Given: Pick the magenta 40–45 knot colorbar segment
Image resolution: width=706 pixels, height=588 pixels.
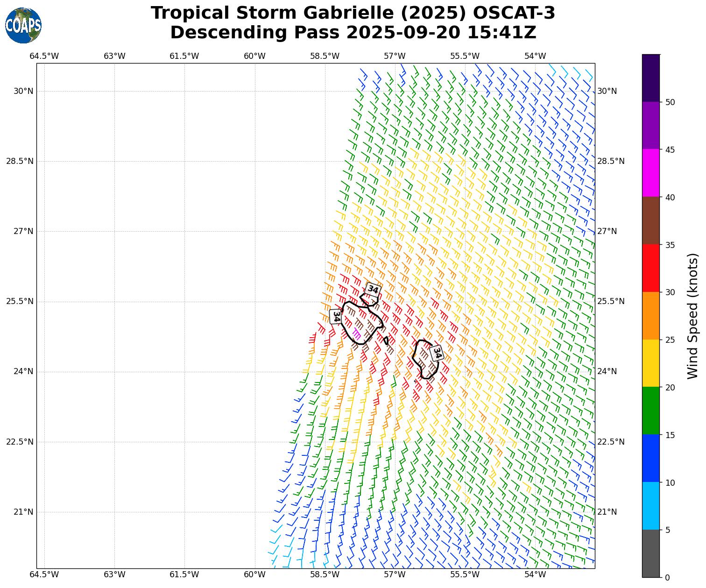Looking at the screenshot, I should click(650, 173).
